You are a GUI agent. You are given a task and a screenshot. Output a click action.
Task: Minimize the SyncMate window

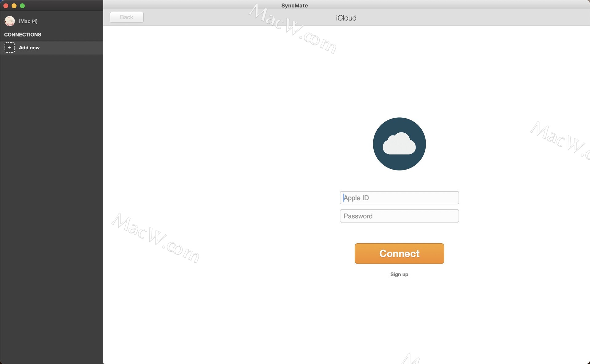coord(14,6)
